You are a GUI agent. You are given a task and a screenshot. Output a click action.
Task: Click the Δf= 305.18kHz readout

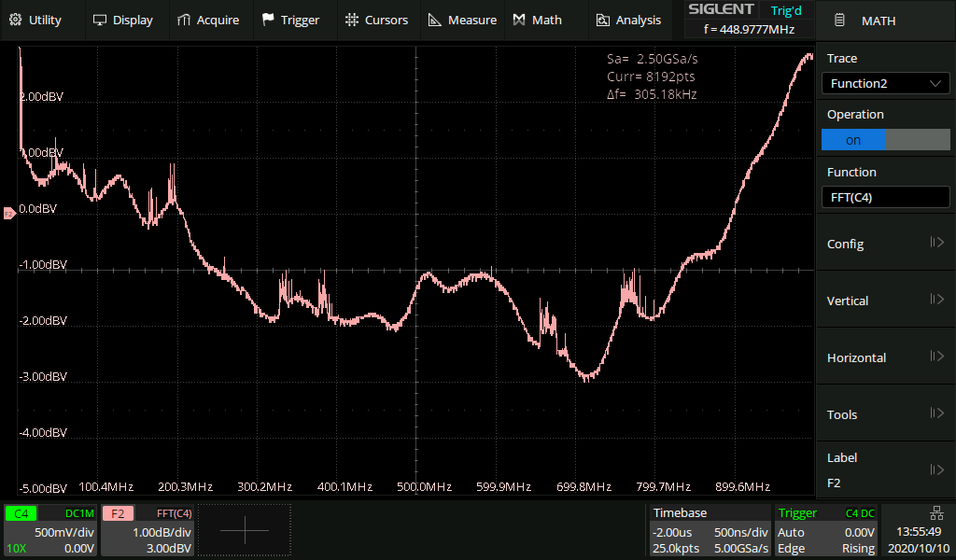[x=651, y=94]
